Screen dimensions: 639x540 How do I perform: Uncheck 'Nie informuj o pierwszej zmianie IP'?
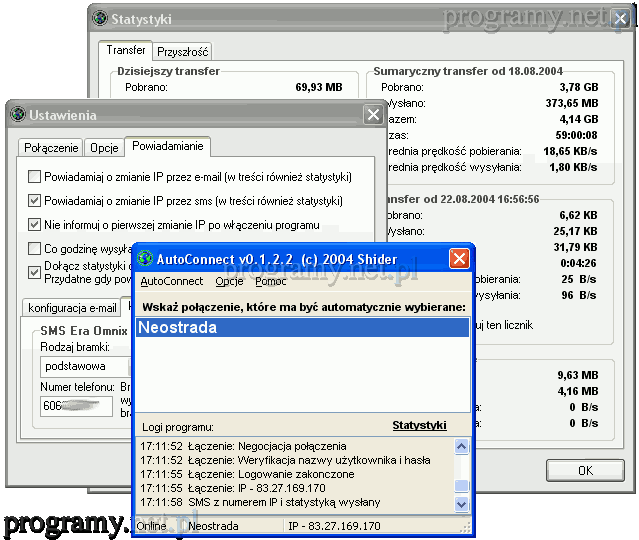tap(36, 225)
